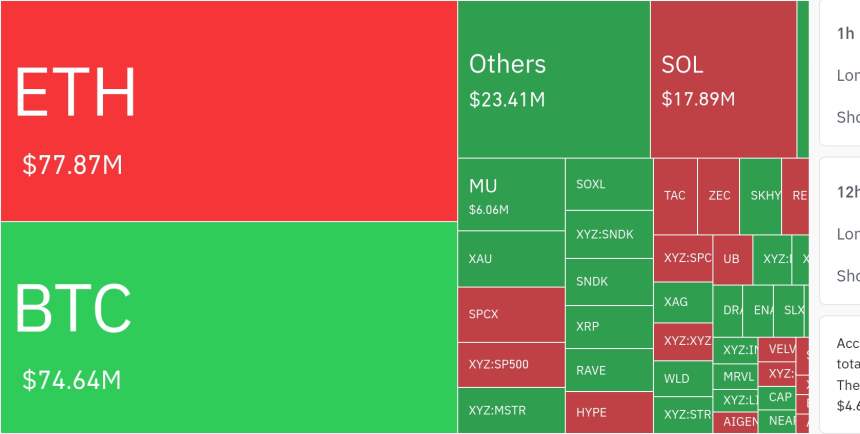Click the TAC tile
Screen dimensions: 860x434
675,196
